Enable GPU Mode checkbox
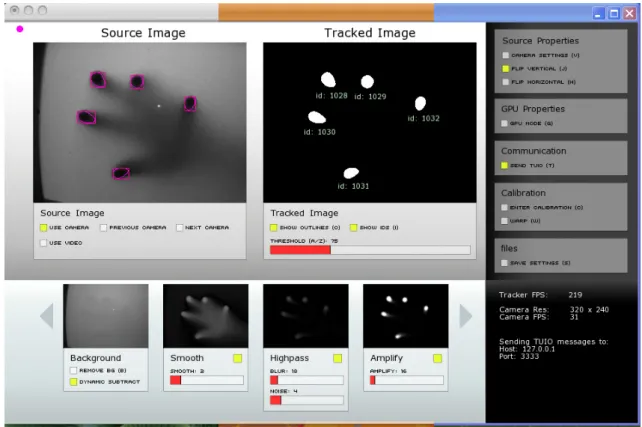 (x=504, y=123)
